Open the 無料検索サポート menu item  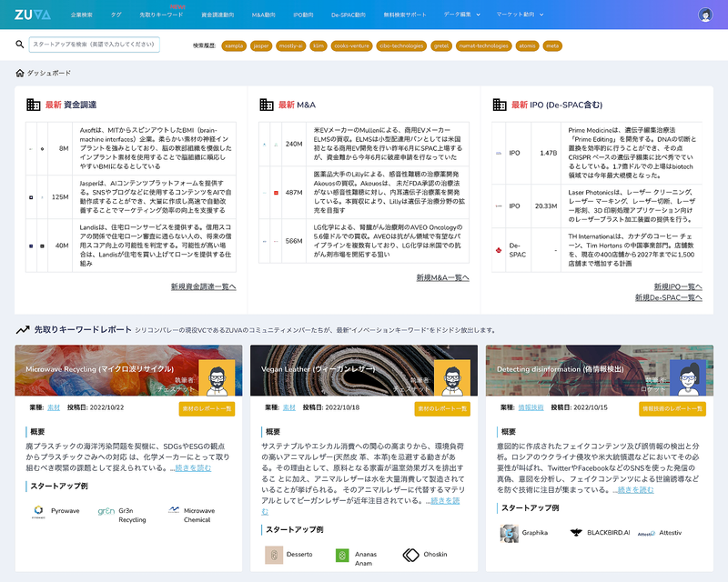[405, 15]
